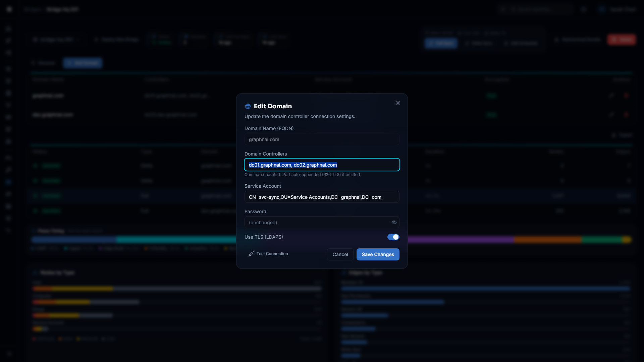Click the blue button above the domains table
Viewport: 644px width, 362px height.
tap(83, 63)
